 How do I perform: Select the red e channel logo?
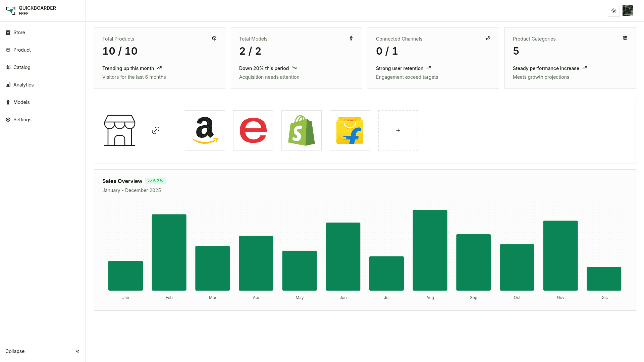coord(253,130)
